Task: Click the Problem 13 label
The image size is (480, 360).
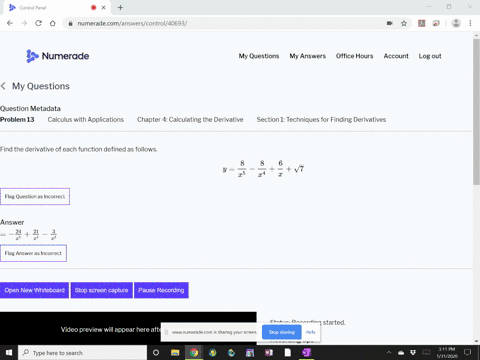Action: [17, 119]
